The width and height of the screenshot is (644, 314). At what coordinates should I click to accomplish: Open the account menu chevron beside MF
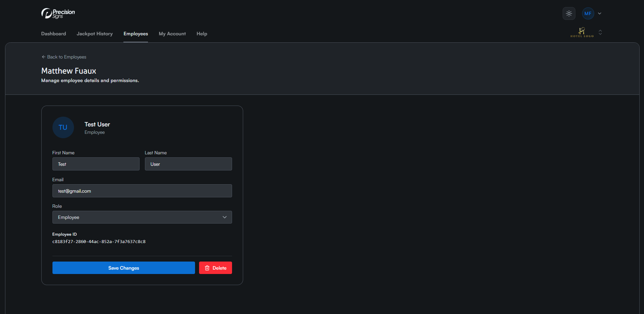600,13
